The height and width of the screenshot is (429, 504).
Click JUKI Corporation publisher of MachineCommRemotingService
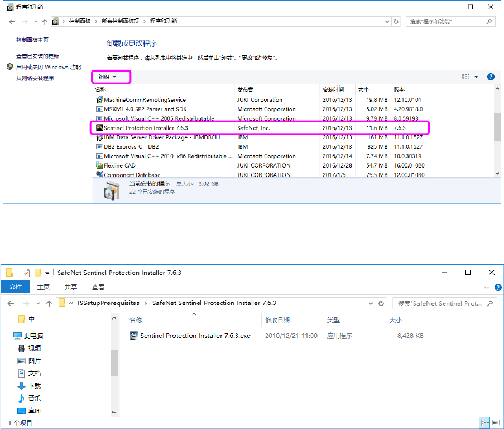coord(260,99)
